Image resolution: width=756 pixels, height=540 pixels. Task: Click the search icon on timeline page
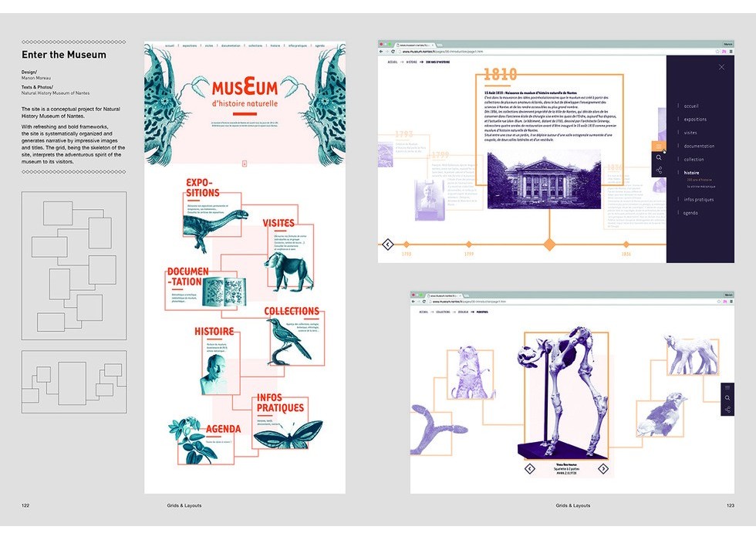[659, 157]
